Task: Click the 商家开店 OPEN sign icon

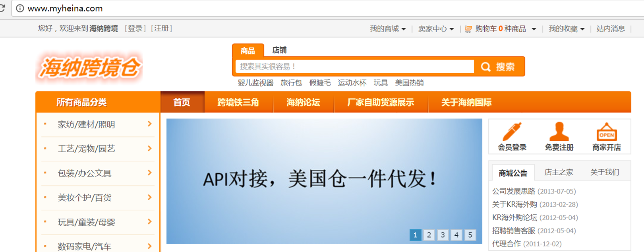Action: (x=606, y=132)
